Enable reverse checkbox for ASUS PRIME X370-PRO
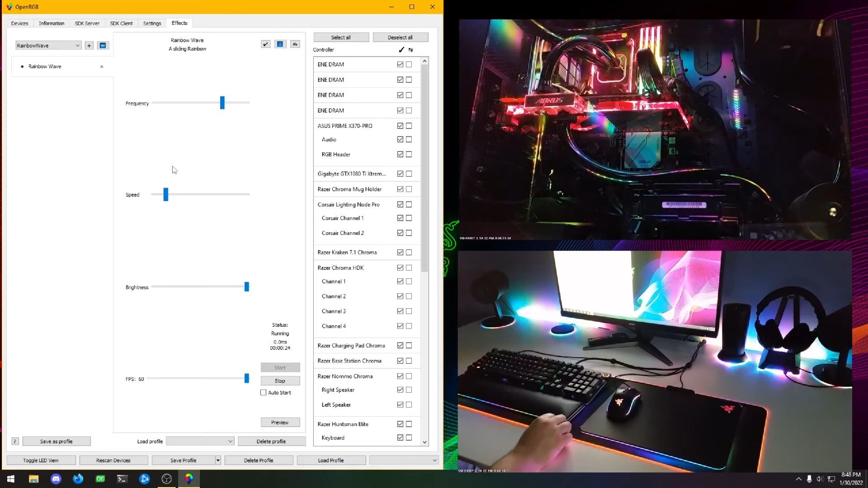Viewport: 868px width, 488px height. pos(409,126)
